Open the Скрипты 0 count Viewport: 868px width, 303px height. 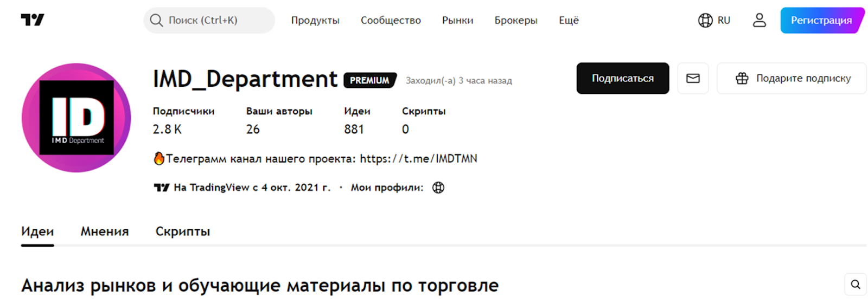(423, 120)
